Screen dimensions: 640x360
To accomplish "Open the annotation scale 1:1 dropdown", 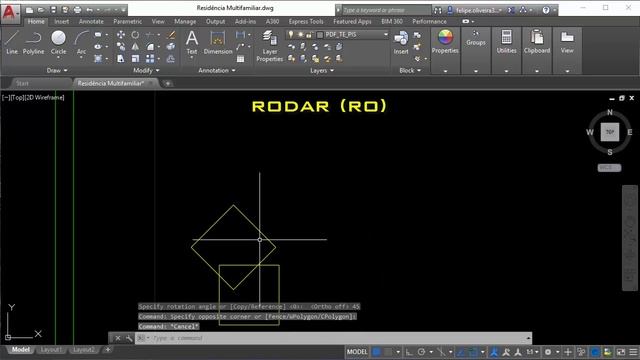I will click(532, 351).
